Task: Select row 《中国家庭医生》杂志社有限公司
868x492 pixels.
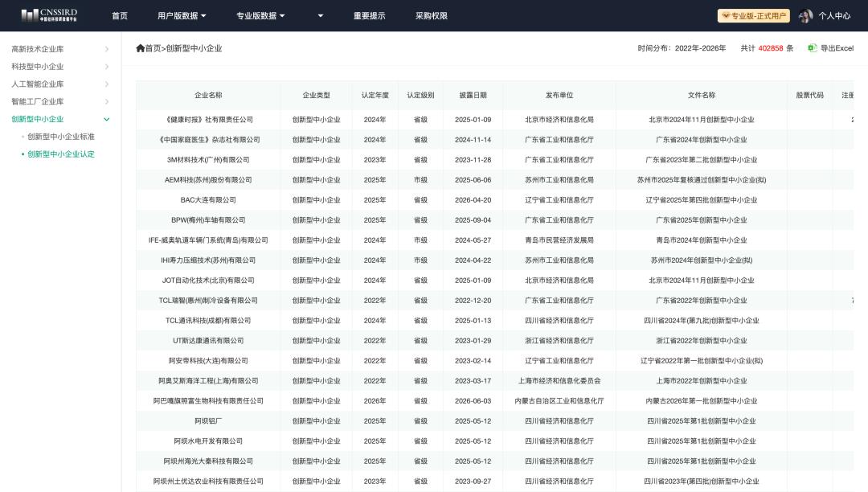Action: [494, 139]
